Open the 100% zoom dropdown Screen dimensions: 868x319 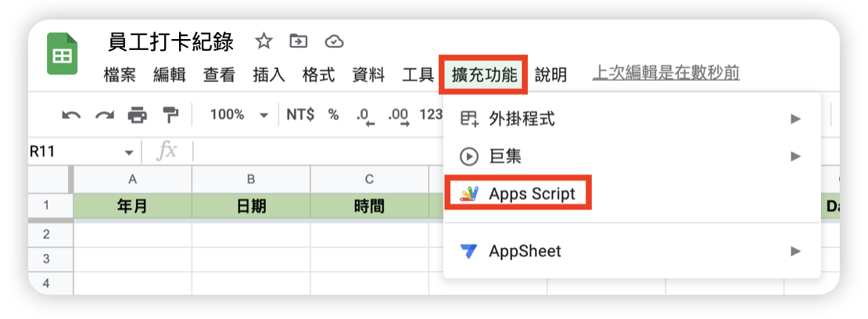[x=238, y=115]
